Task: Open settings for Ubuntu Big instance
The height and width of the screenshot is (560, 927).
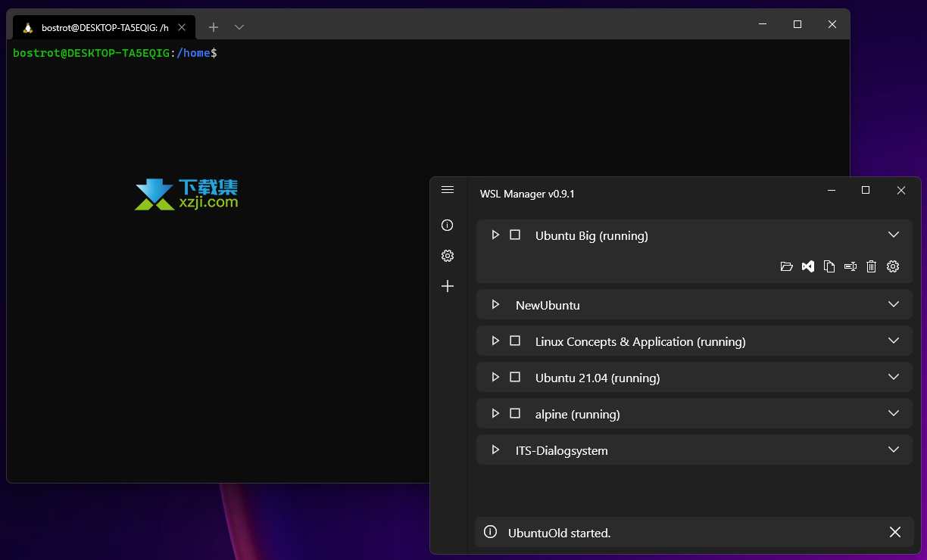Action: click(893, 266)
